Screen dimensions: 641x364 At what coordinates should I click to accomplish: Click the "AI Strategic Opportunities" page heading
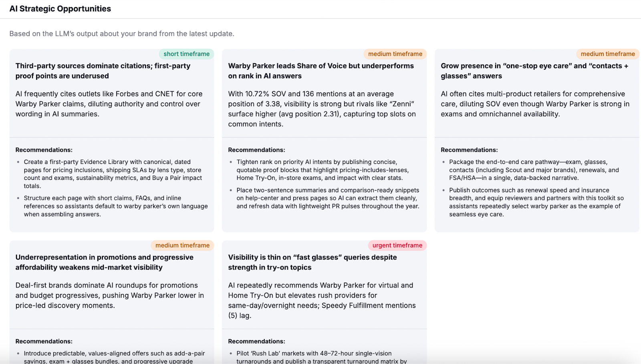click(x=60, y=9)
